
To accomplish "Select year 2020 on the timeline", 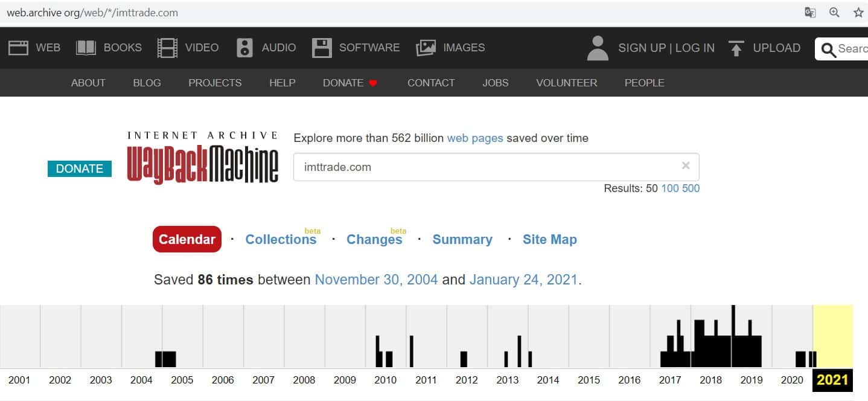I will pos(792,380).
